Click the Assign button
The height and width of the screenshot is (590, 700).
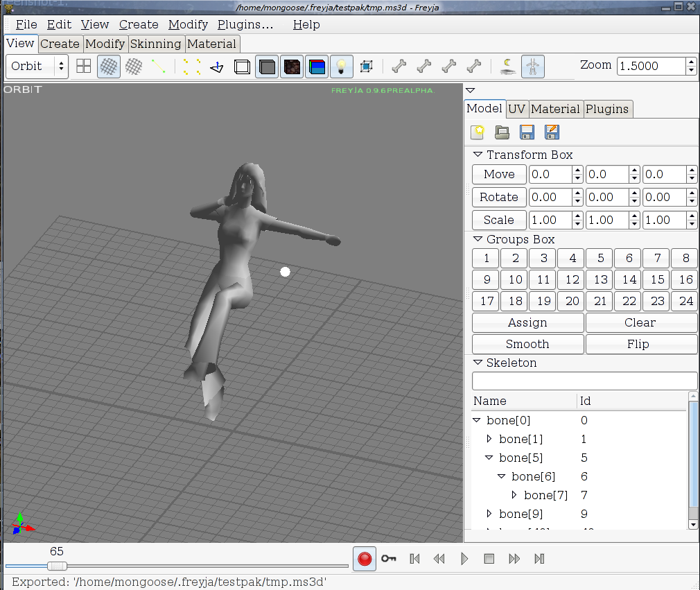[527, 322]
